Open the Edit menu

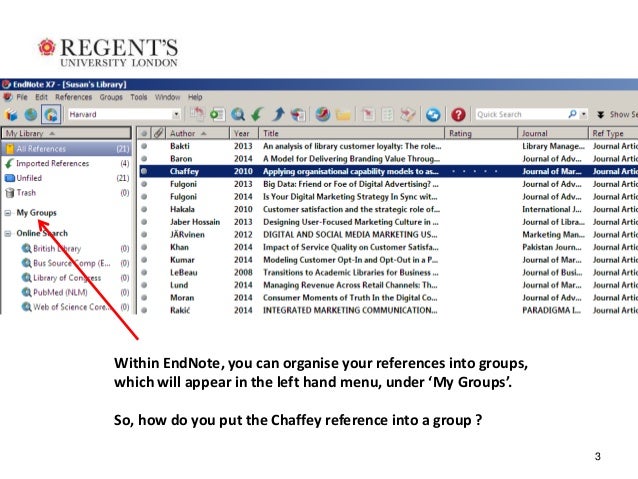[41, 97]
